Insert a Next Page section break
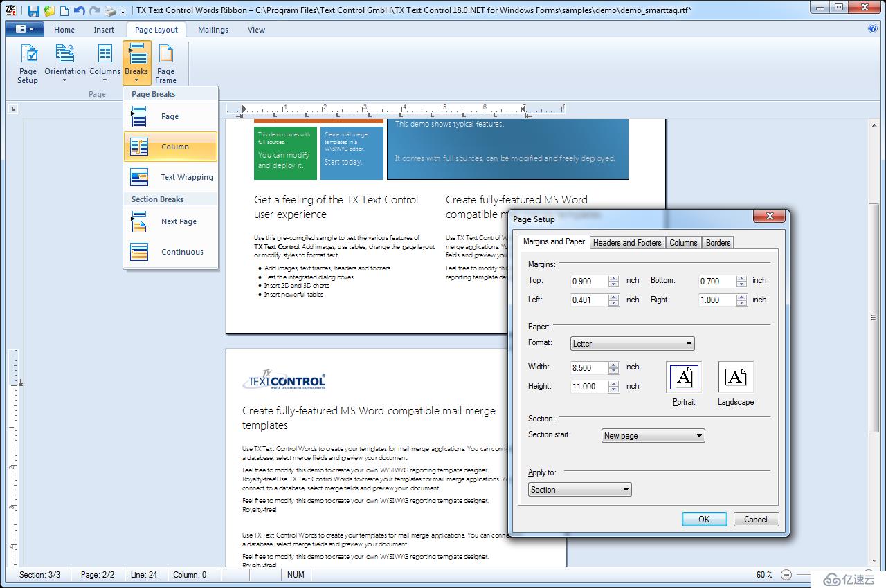 [x=170, y=221]
